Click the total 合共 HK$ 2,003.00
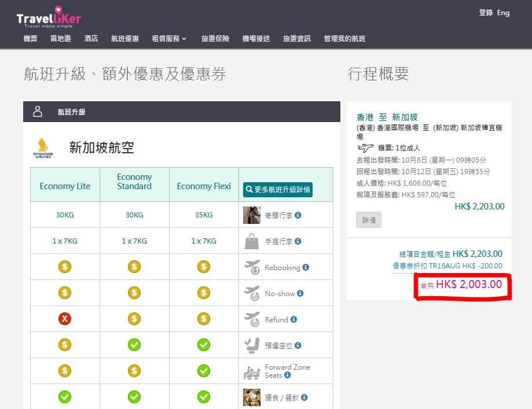This screenshot has height=409, width=532. coord(461,285)
